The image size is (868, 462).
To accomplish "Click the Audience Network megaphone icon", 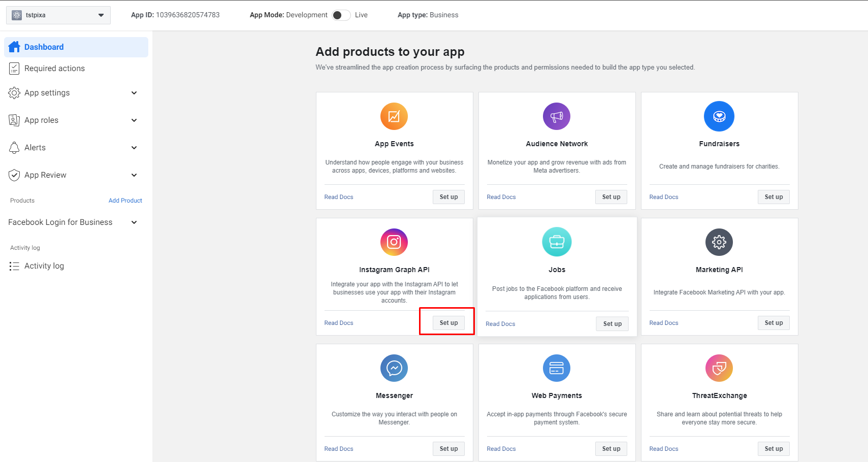I will point(557,116).
